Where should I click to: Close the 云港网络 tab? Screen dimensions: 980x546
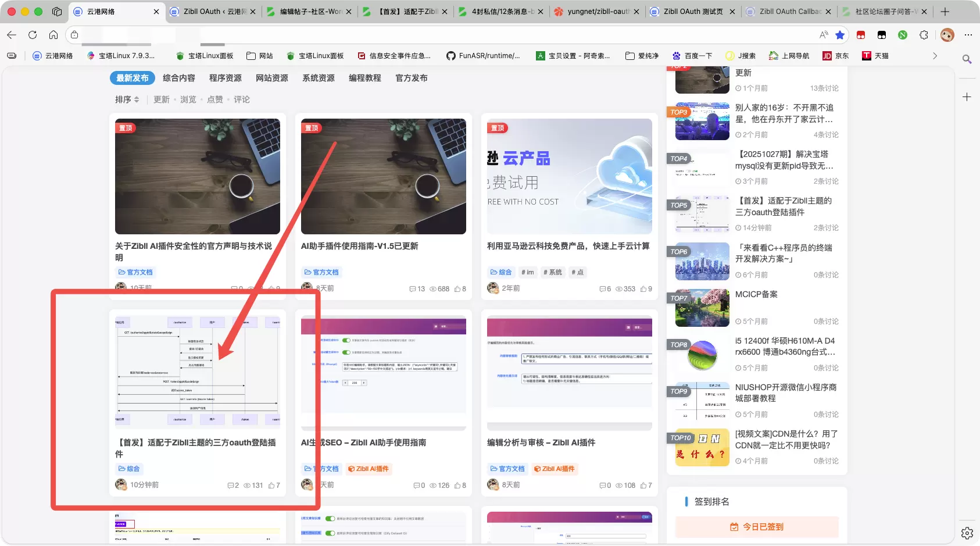click(x=156, y=12)
